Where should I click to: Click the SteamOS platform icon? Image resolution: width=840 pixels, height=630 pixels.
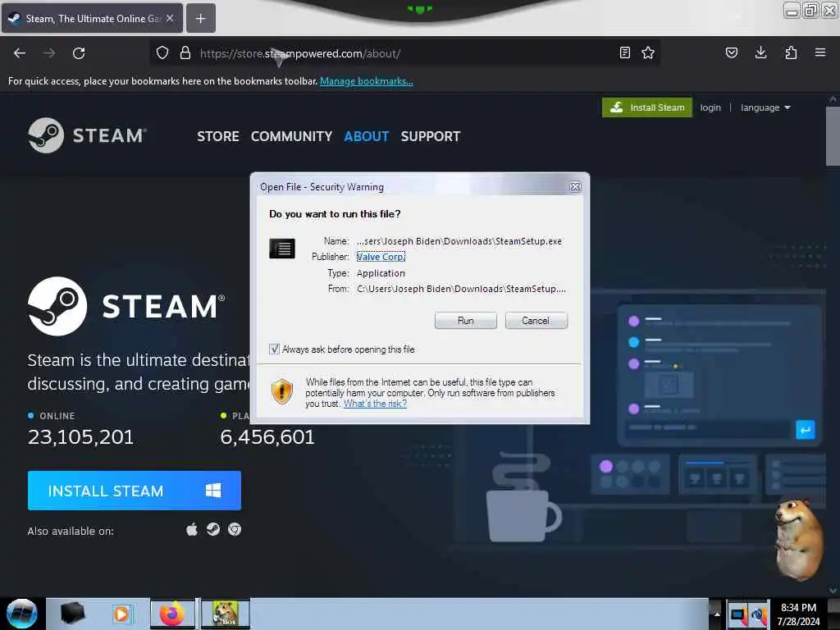tap(213, 529)
